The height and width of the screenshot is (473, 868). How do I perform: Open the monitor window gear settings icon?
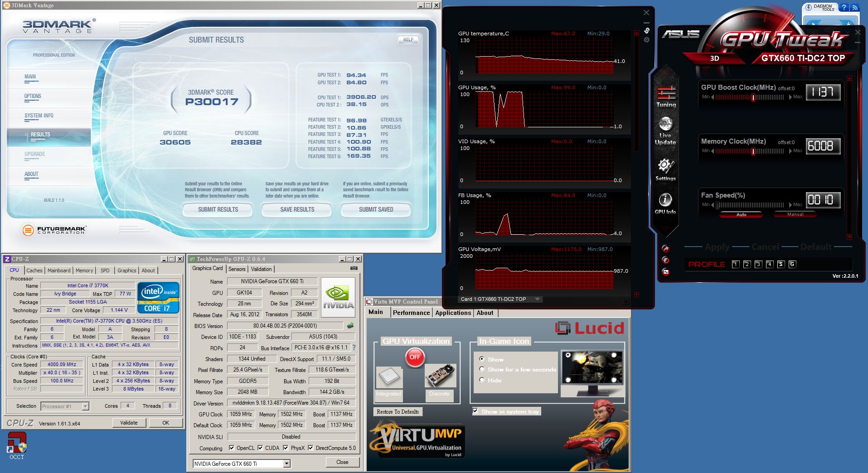tap(647, 40)
